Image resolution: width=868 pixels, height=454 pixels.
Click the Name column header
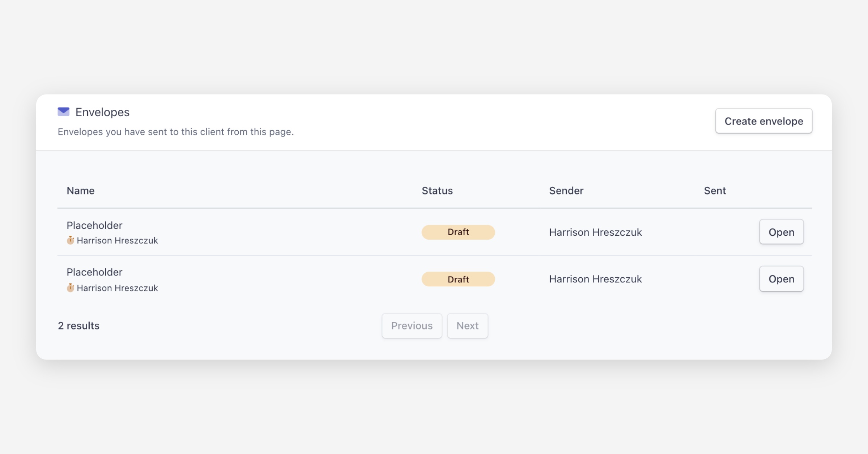[81, 191]
